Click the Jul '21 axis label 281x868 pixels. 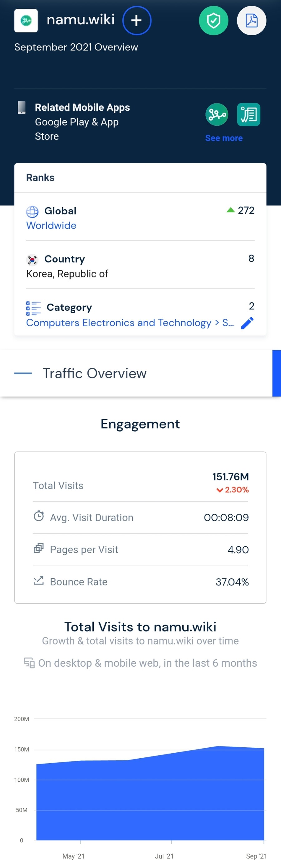coord(164,856)
